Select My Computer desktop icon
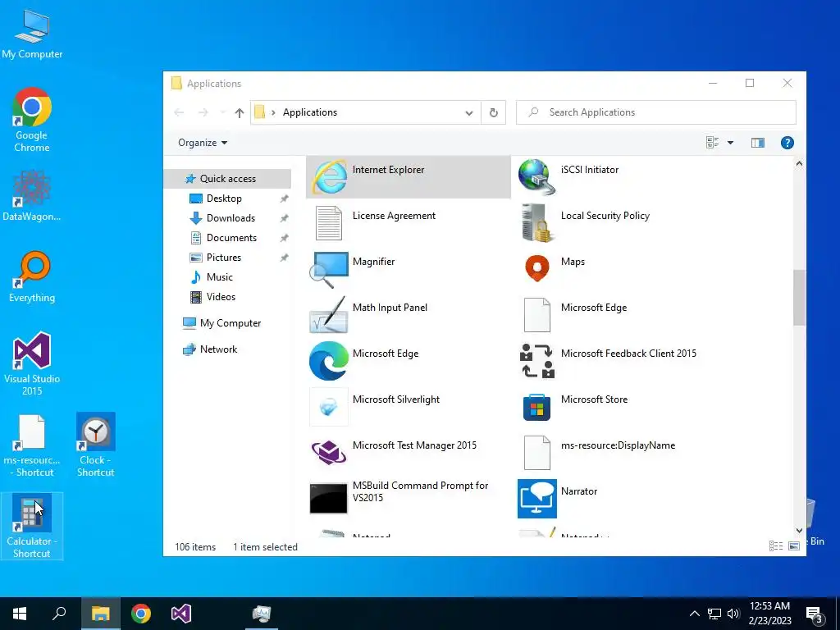The height and width of the screenshot is (630, 840). click(32, 34)
